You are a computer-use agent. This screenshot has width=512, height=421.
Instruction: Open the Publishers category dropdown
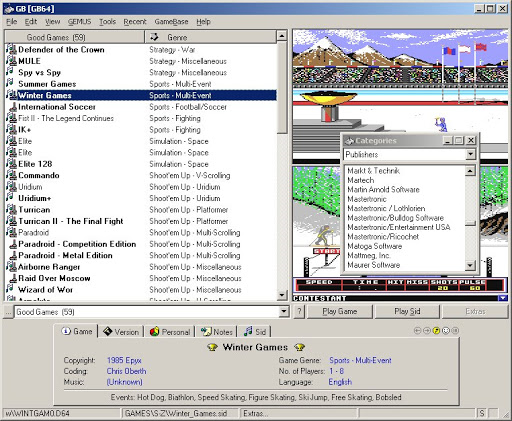470,154
